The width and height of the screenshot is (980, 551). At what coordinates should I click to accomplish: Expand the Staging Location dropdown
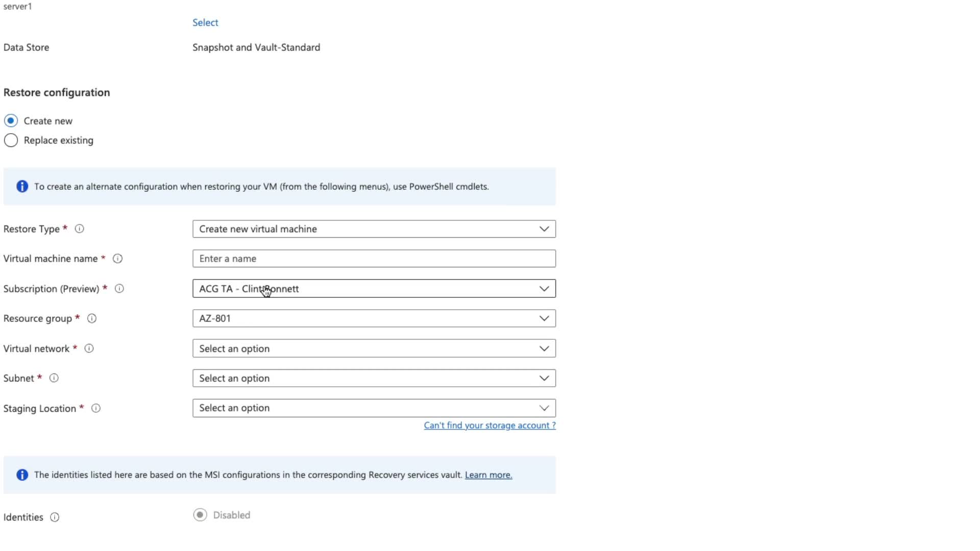click(x=374, y=408)
